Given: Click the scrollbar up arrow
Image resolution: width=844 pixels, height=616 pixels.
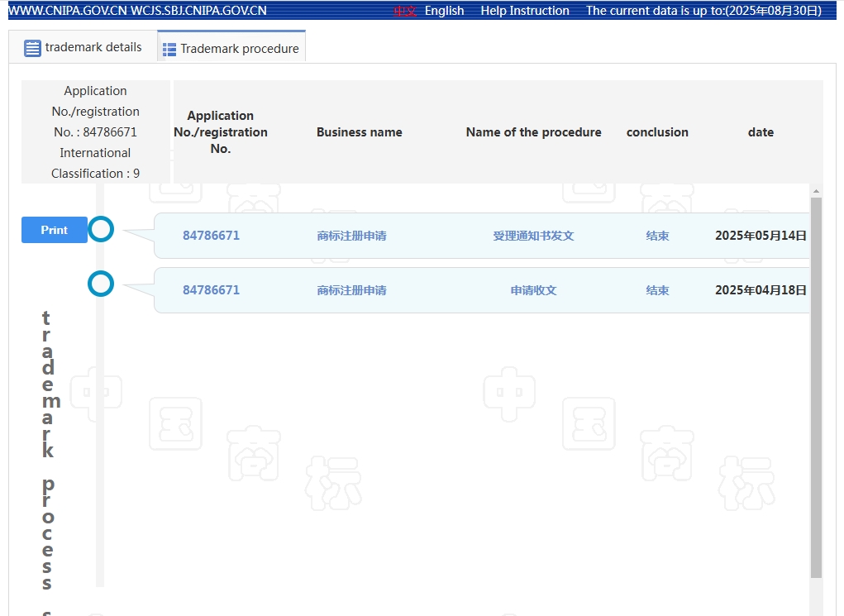Looking at the screenshot, I should (x=816, y=190).
